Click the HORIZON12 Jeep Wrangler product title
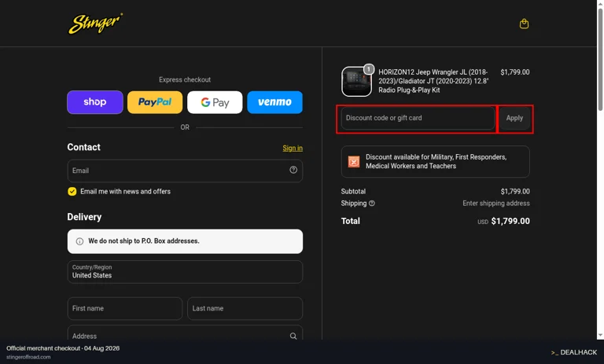 433,81
